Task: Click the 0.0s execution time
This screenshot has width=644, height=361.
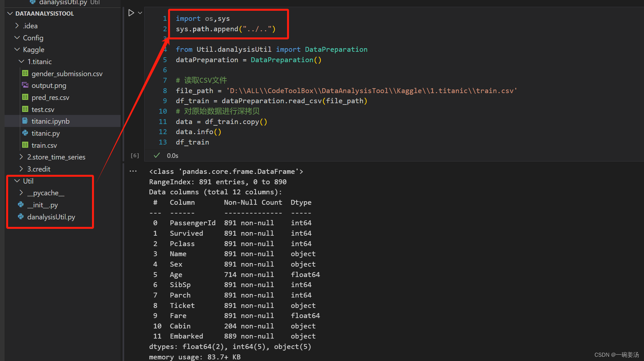Action: click(x=173, y=156)
